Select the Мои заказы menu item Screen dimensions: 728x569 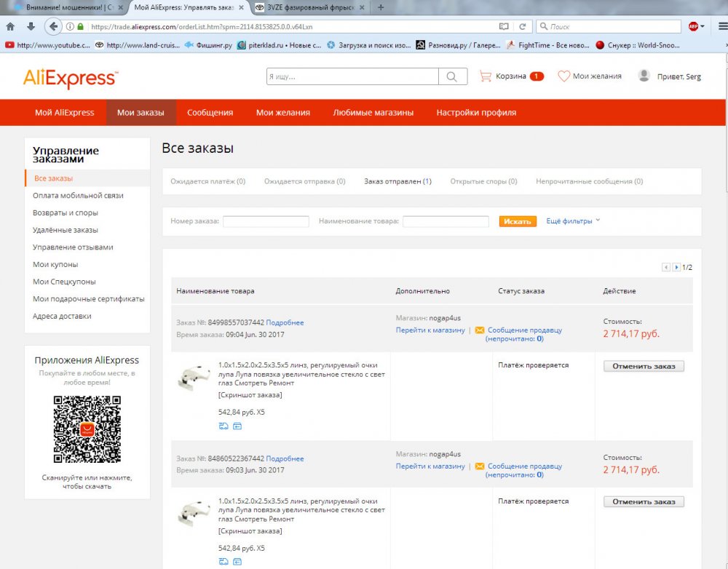pos(141,112)
